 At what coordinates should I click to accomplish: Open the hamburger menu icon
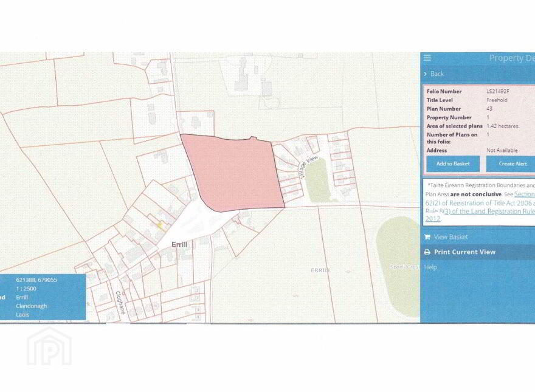coord(427,58)
